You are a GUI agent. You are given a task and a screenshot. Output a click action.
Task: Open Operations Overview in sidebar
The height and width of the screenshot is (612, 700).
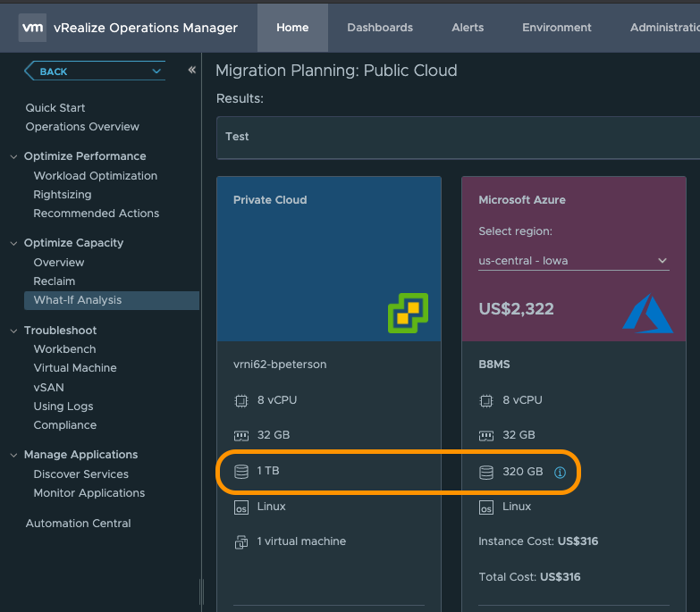(x=82, y=127)
